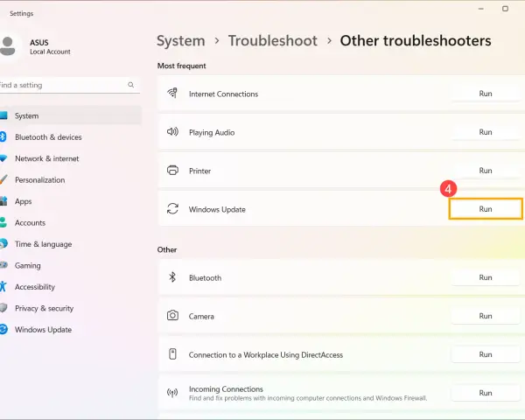
Task: Run the DirectAccess workplace connection troubleshooter
Action: click(x=485, y=354)
